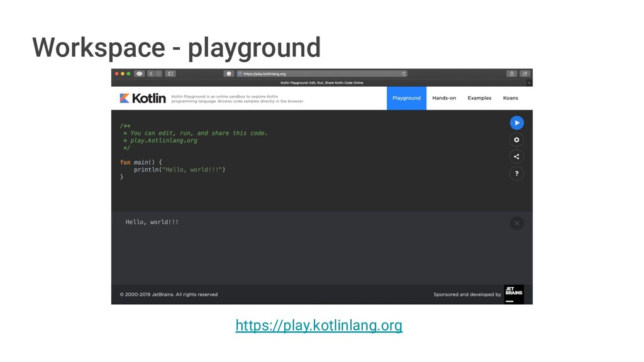
Task: Click the JetBrains logo in footer
Action: [514, 294]
